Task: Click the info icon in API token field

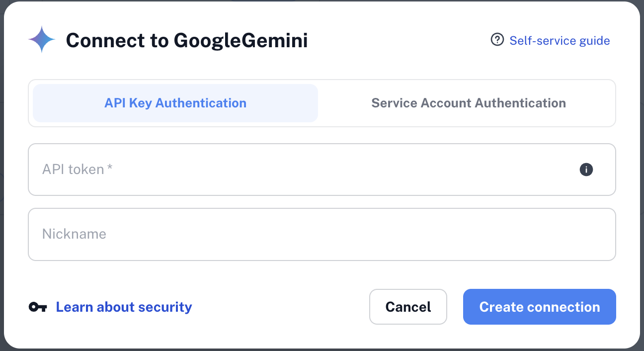Action: [x=586, y=170]
